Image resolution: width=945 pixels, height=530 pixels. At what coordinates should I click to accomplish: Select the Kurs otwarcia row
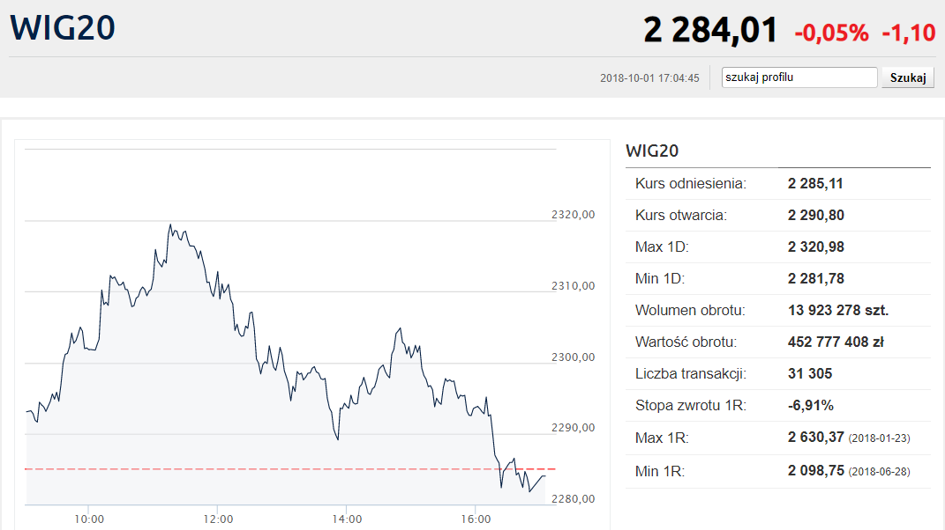777,215
